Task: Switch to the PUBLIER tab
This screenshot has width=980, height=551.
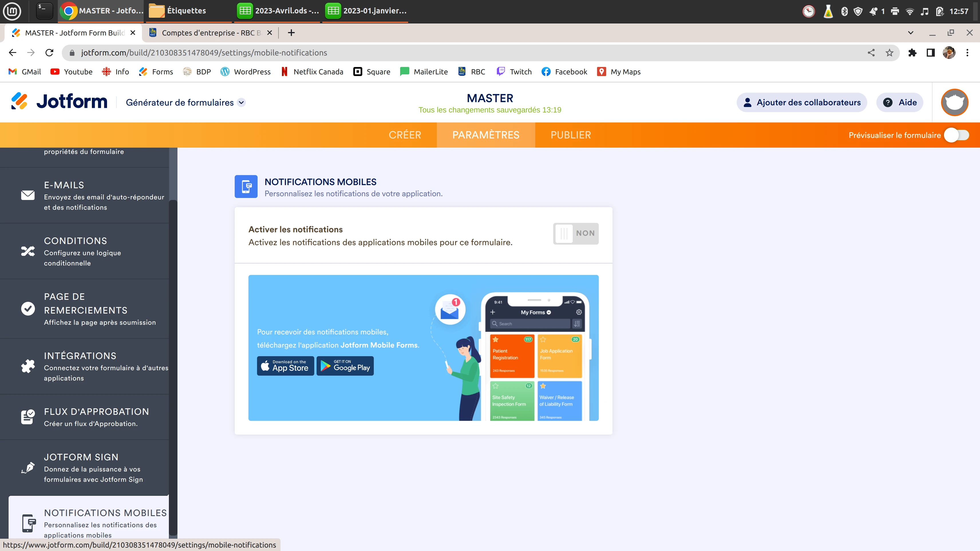Action: point(571,135)
